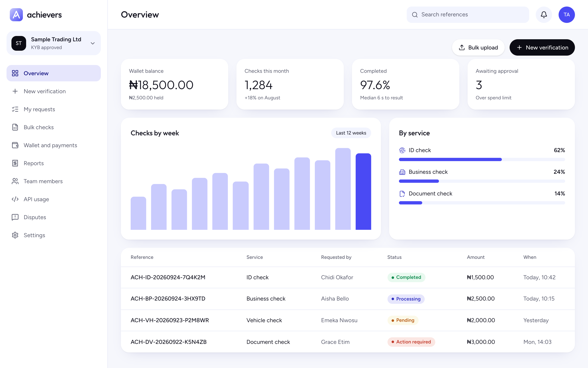Open reference ACH-ID-20260924-7Q4K2M
Viewport: 588px width, 368px height.
168,277
